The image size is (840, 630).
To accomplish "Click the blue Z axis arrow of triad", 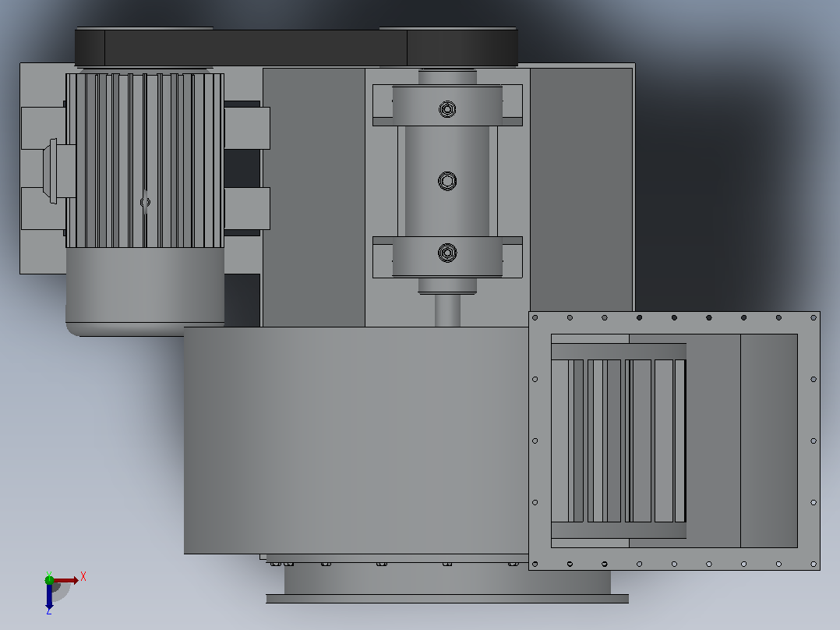I will [49, 596].
